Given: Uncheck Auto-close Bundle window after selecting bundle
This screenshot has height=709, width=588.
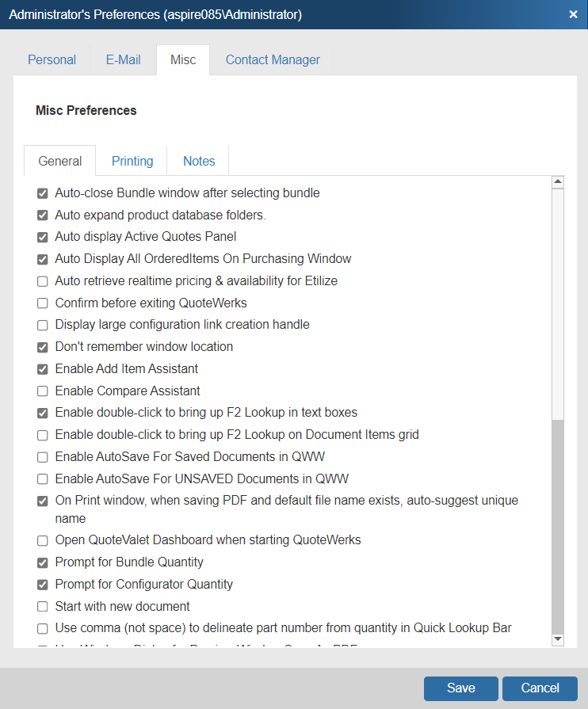Looking at the screenshot, I should (x=43, y=192).
